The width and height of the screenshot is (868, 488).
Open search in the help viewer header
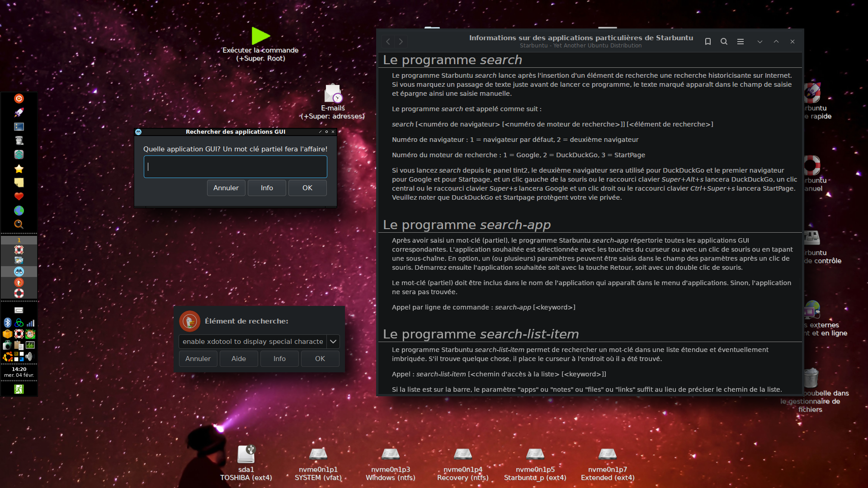coord(724,42)
